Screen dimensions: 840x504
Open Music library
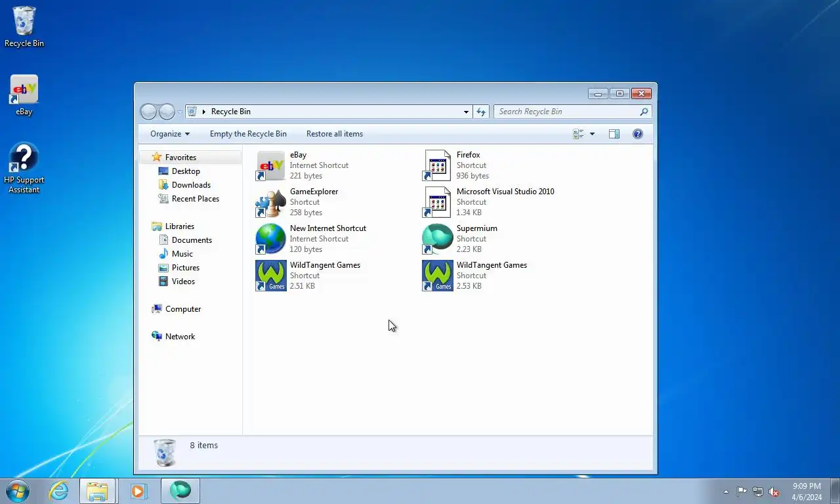(x=182, y=254)
